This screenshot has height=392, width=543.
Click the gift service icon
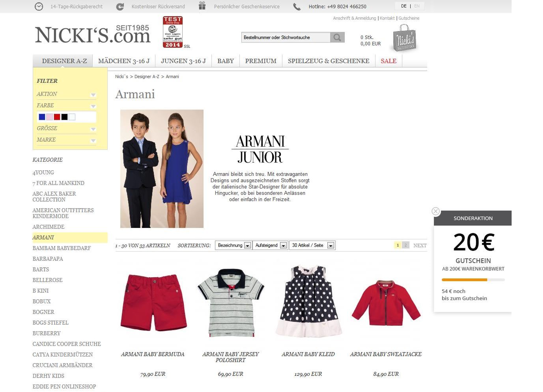(202, 6)
